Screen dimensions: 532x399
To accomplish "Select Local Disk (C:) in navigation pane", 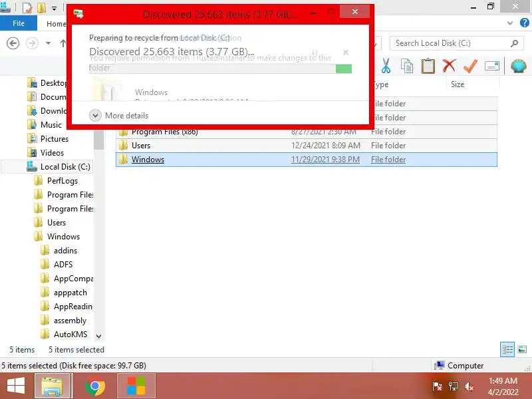I will (59, 167).
